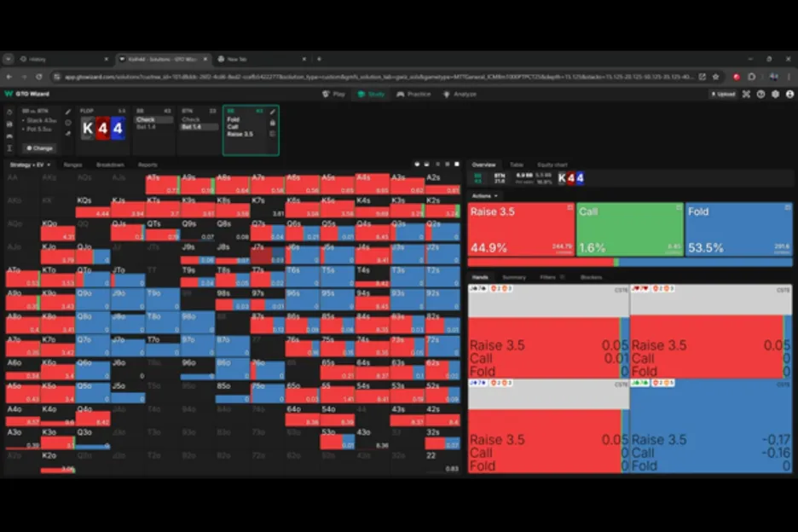Switch to the Equity chart tab
This screenshot has height=532, width=798.
tap(552, 165)
